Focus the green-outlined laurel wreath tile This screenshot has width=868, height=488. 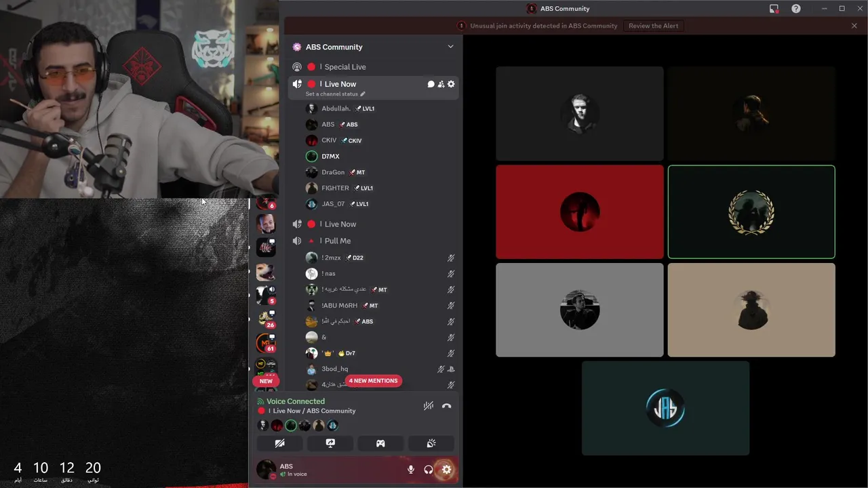tap(751, 211)
